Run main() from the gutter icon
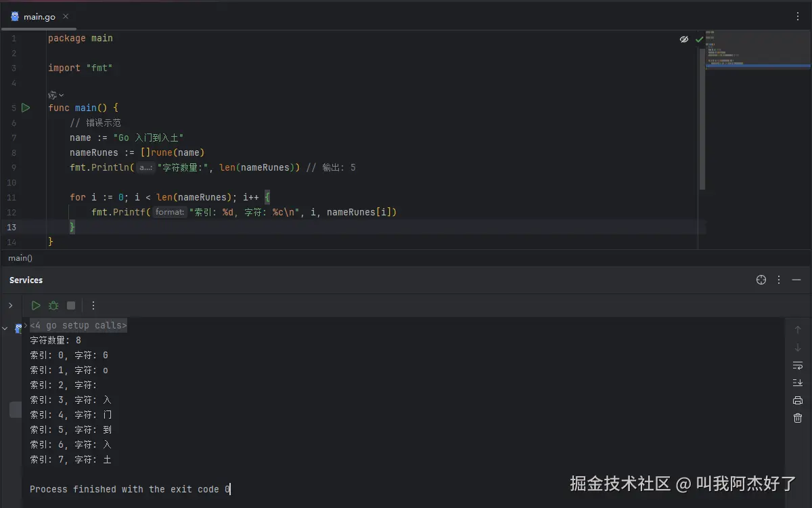 click(26, 108)
